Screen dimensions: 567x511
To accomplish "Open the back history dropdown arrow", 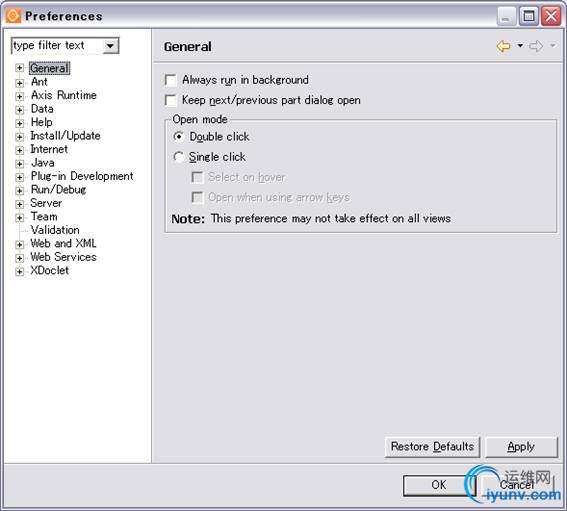I will (x=520, y=46).
